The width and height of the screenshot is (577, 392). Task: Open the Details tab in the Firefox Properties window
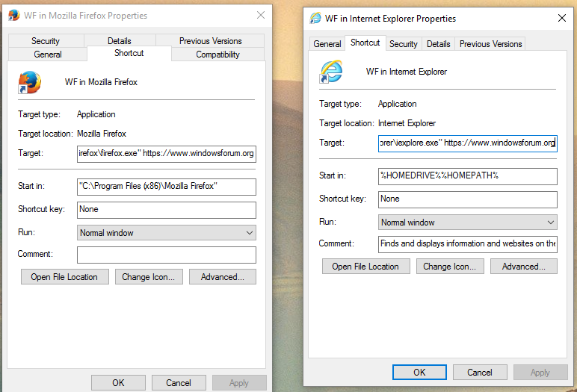pyautogui.click(x=120, y=41)
